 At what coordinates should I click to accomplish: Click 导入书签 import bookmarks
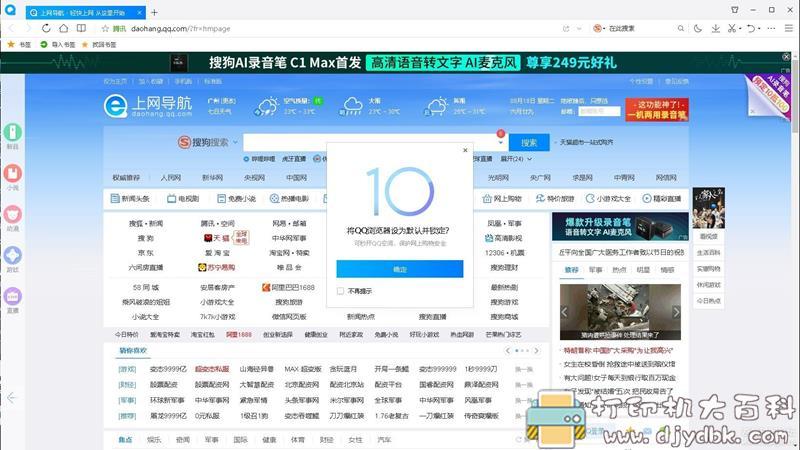point(58,44)
